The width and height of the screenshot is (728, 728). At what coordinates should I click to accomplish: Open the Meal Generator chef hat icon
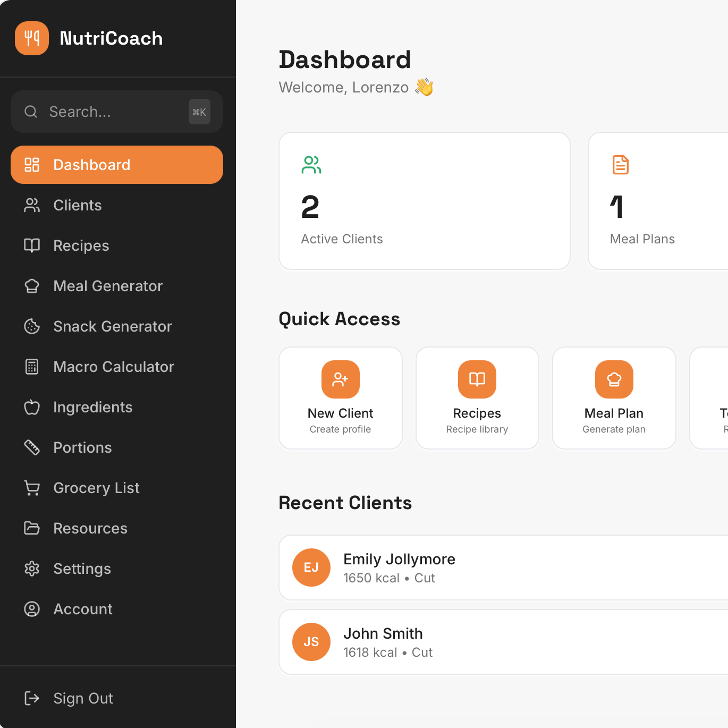click(x=32, y=286)
